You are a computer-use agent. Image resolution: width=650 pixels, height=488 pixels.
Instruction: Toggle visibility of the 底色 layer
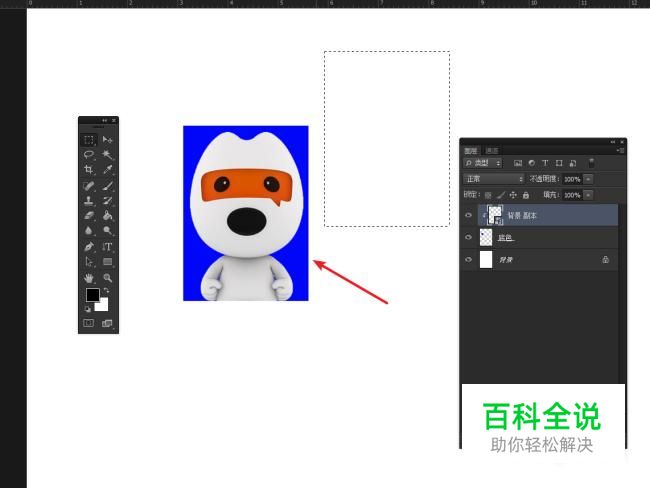point(468,238)
